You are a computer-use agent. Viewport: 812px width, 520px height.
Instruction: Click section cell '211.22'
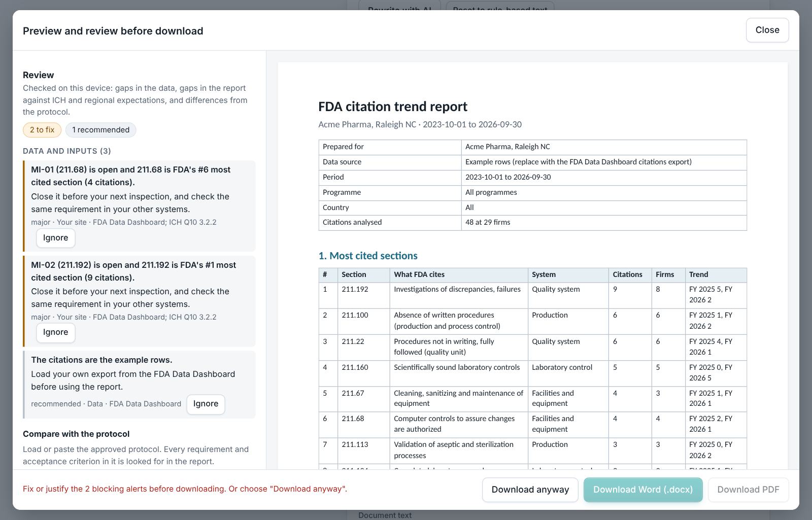(x=363, y=347)
